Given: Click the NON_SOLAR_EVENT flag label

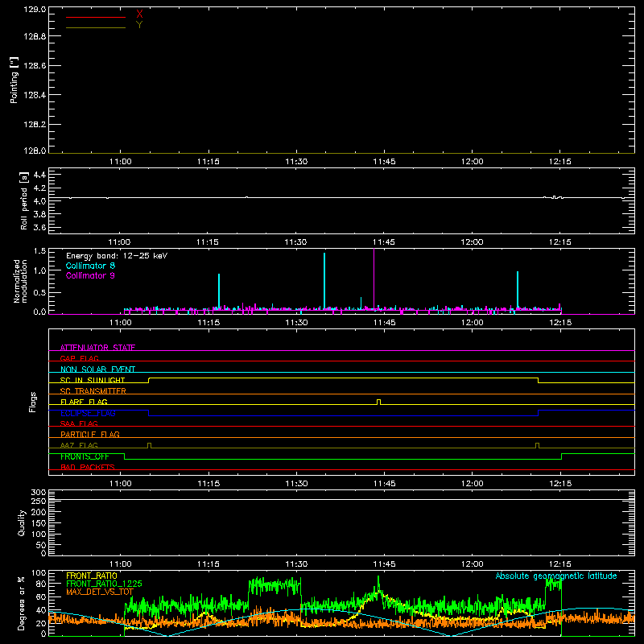Looking at the screenshot, I should 97,369.
